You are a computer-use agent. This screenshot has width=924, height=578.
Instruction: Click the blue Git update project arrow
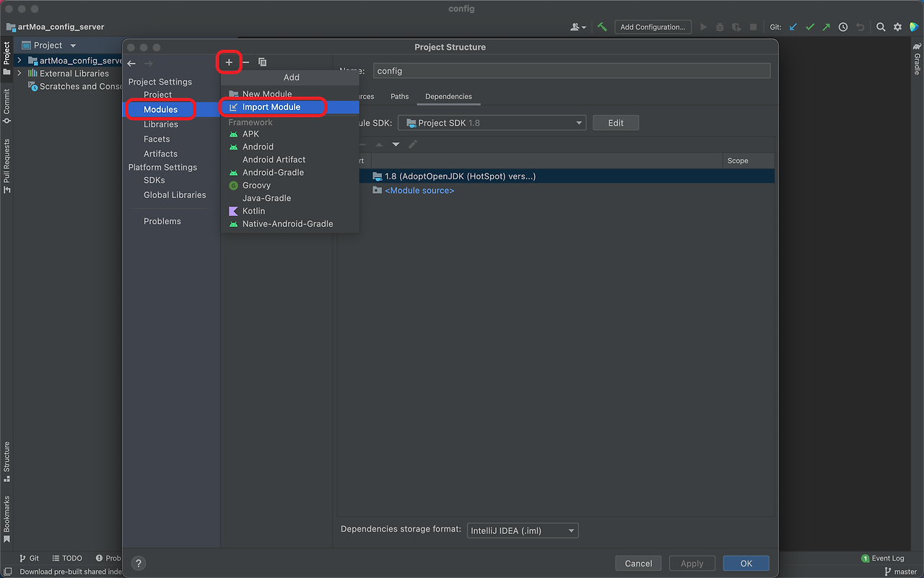coord(792,27)
